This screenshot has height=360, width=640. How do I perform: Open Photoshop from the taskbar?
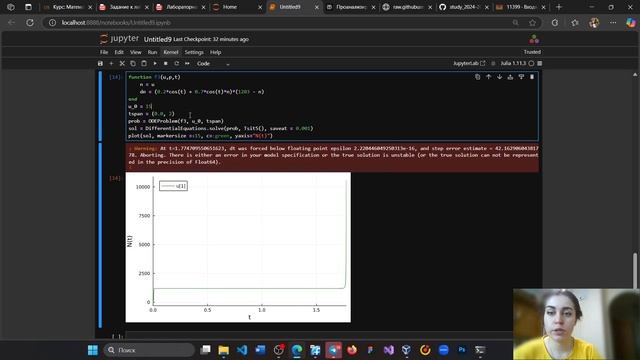[462, 350]
